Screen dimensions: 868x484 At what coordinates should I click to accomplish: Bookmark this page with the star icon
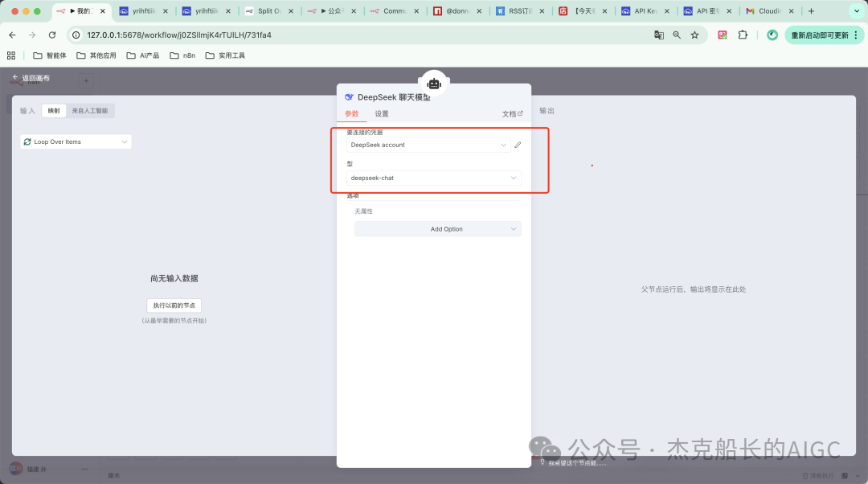click(x=694, y=35)
